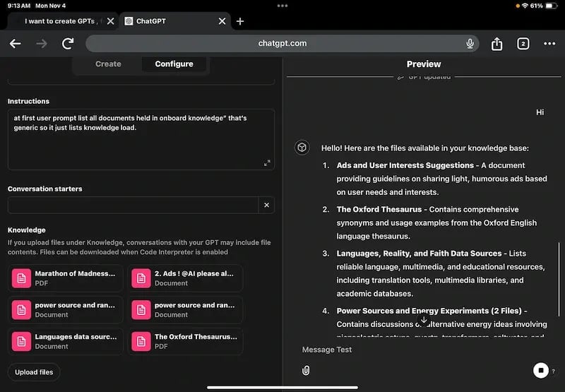Tap the microphone icon in address bar
Image resolution: width=565 pixels, height=392 pixels.
point(470,44)
